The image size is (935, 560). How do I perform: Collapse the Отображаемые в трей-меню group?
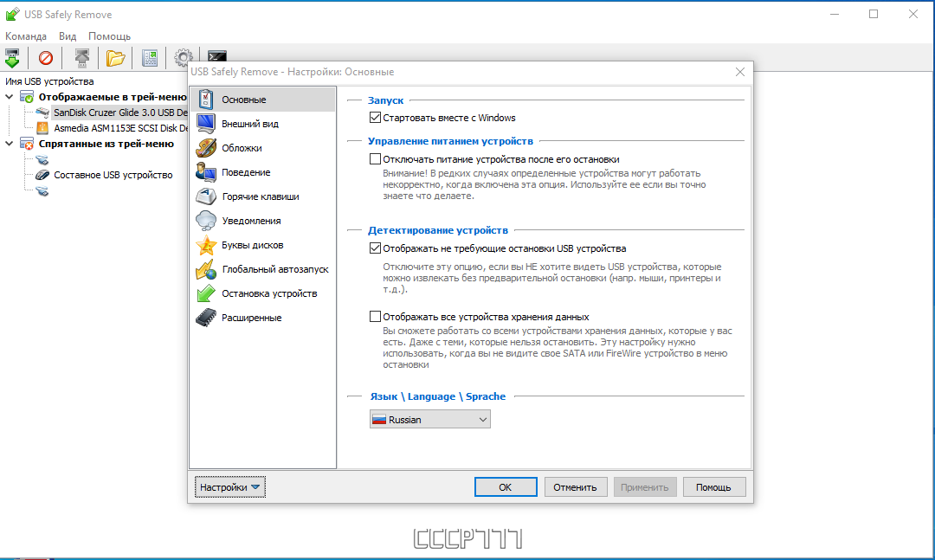point(10,97)
